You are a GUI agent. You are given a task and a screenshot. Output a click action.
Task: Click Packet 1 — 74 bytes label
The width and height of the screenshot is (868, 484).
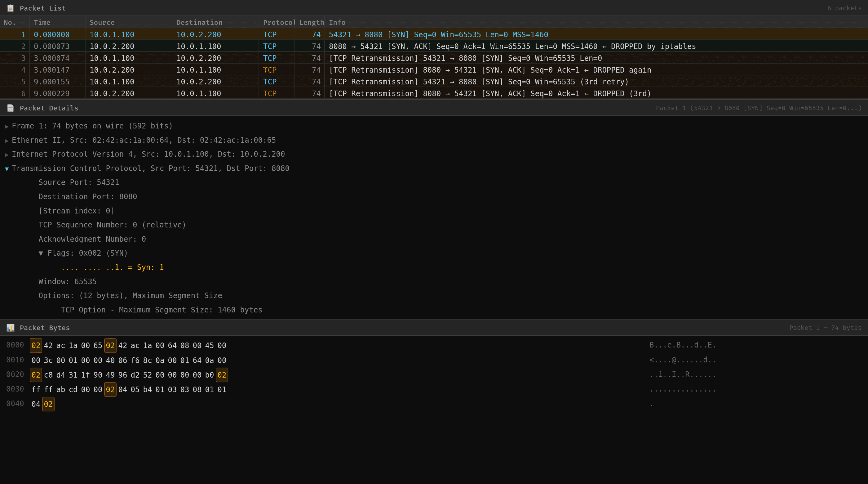825,328
